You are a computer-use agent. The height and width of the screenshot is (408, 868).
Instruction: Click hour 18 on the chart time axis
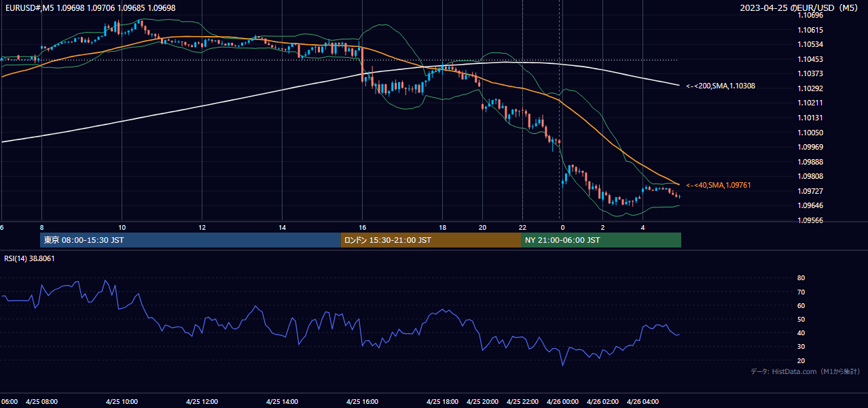coord(442,227)
